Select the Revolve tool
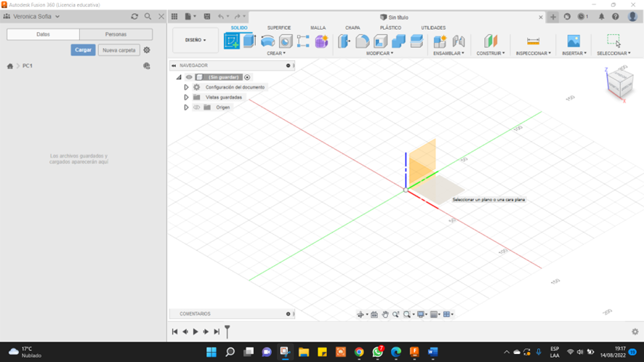Image resolution: width=644 pixels, height=362 pixels. [267, 41]
